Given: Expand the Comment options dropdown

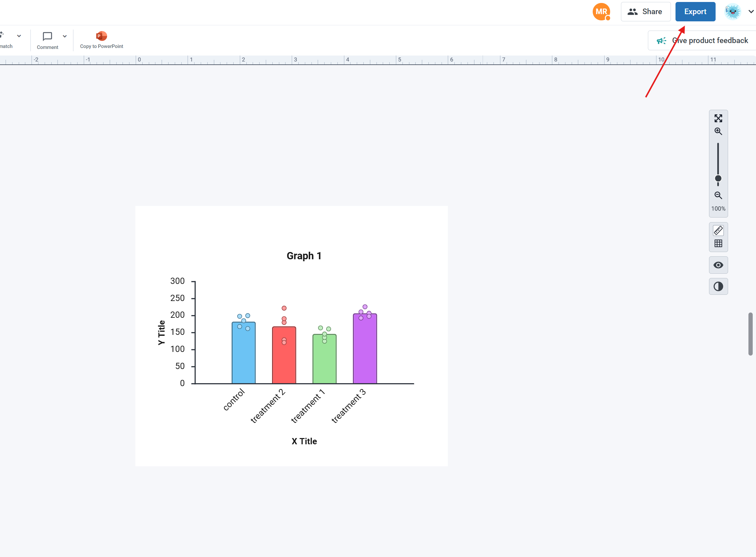Looking at the screenshot, I should click(x=64, y=36).
